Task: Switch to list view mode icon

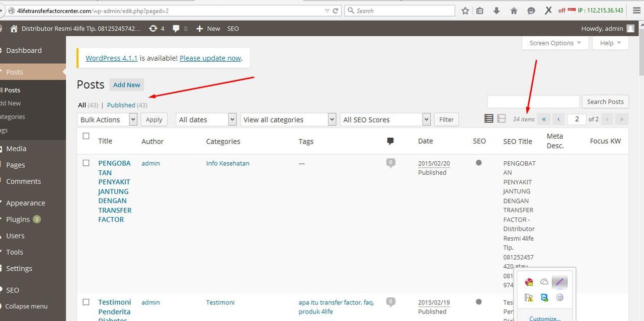Action: (489, 119)
